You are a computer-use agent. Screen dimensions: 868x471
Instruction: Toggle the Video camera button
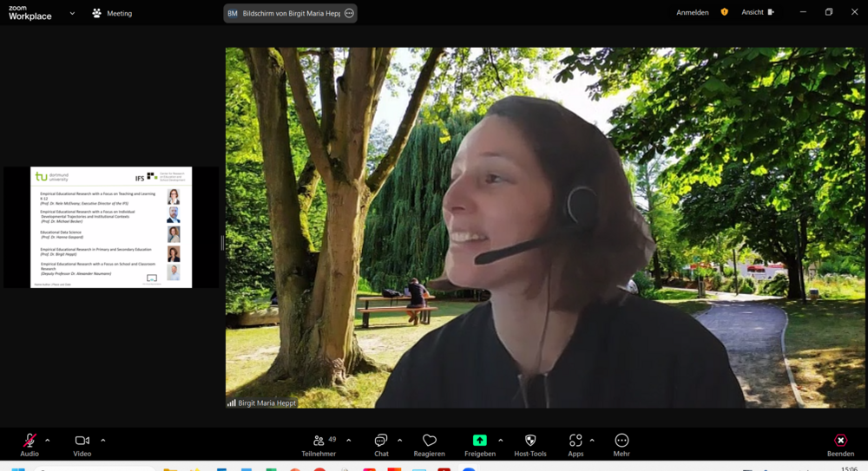tap(82, 441)
